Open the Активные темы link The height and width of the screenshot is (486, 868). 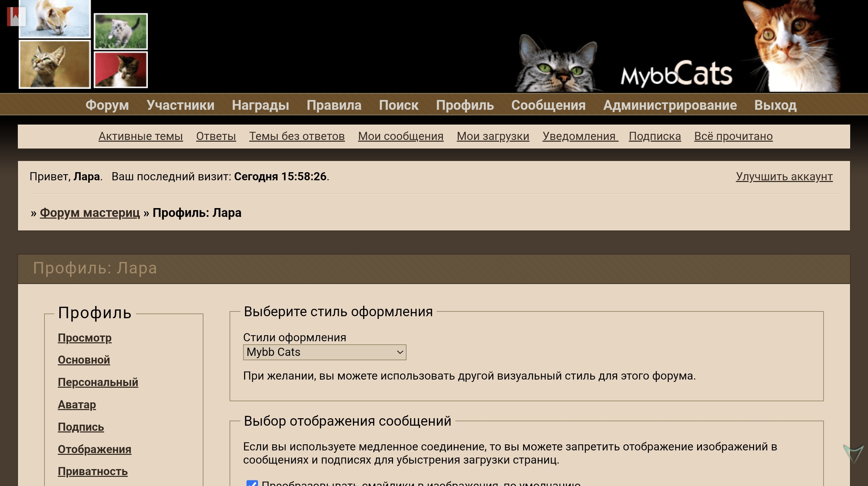(x=140, y=136)
